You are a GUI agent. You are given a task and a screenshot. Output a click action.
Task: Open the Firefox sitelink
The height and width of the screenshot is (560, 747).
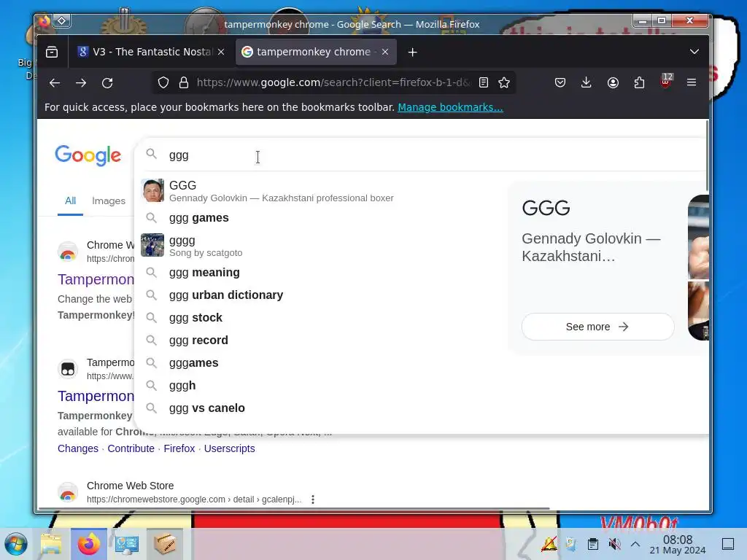point(179,448)
